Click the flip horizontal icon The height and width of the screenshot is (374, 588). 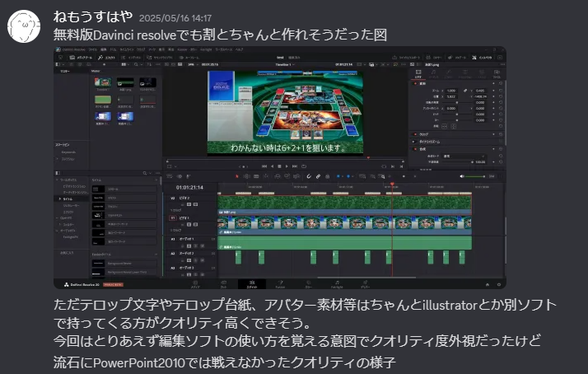[445, 126]
